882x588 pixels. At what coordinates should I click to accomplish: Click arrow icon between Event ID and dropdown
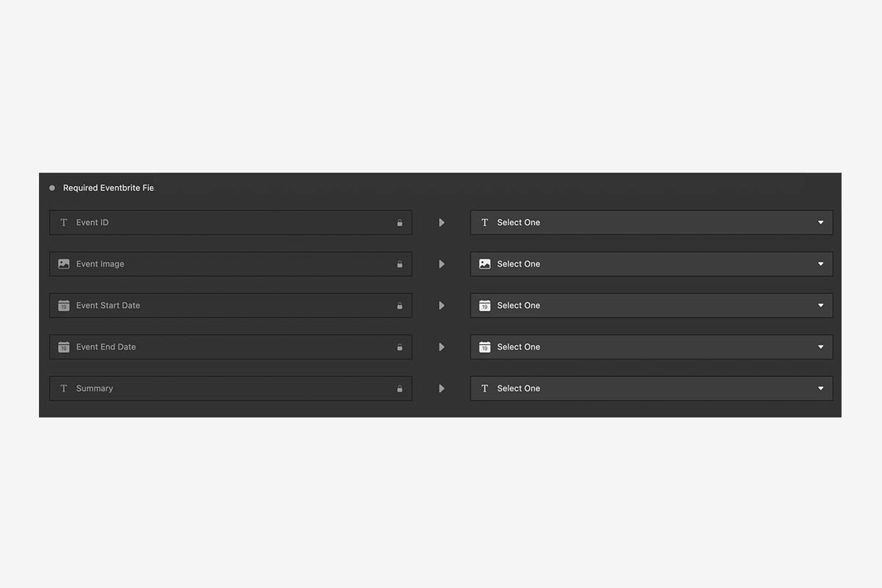(x=442, y=223)
